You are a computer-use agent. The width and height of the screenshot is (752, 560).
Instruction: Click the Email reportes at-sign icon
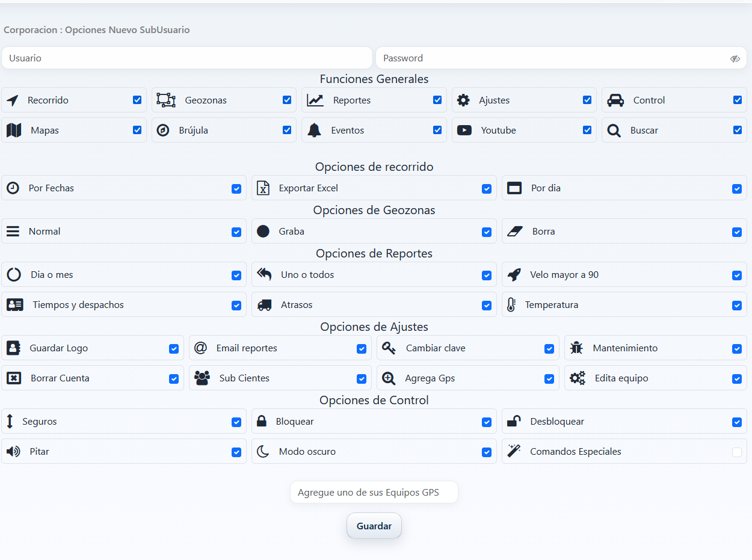click(201, 348)
